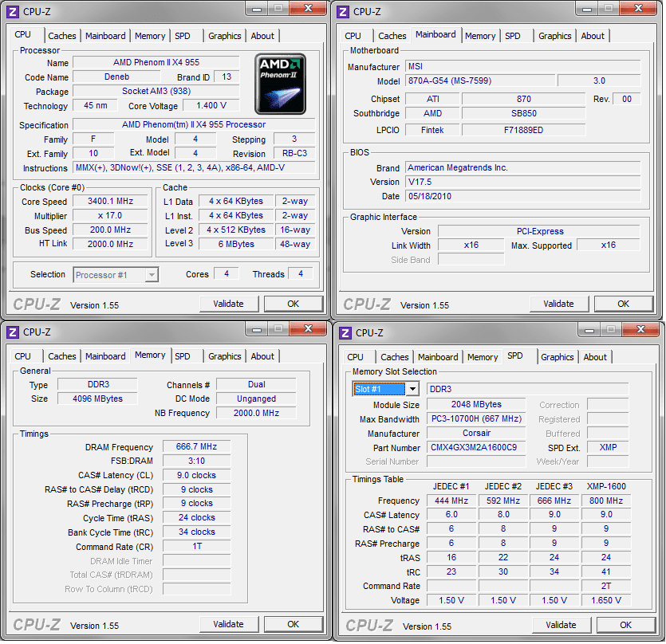Close the SPD tab window
Image resolution: width=666 pixels, height=644 pixels.
click(640, 330)
